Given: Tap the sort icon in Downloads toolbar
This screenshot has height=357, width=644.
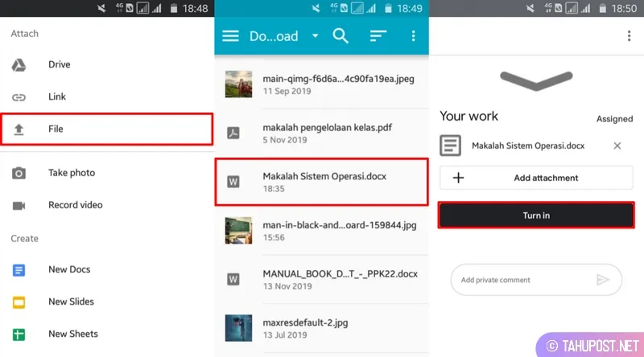Looking at the screenshot, I should (x=378, y=36).
